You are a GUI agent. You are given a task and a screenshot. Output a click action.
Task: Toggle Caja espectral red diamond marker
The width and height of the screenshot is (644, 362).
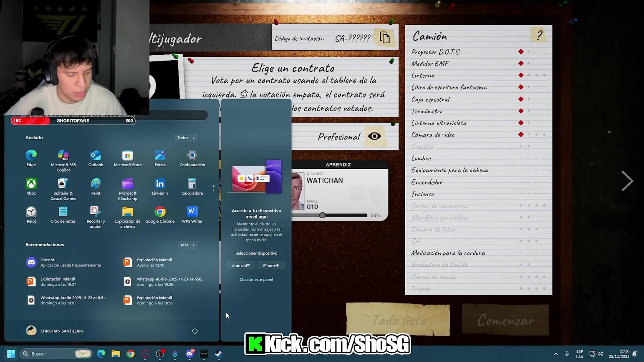[521, 99]
